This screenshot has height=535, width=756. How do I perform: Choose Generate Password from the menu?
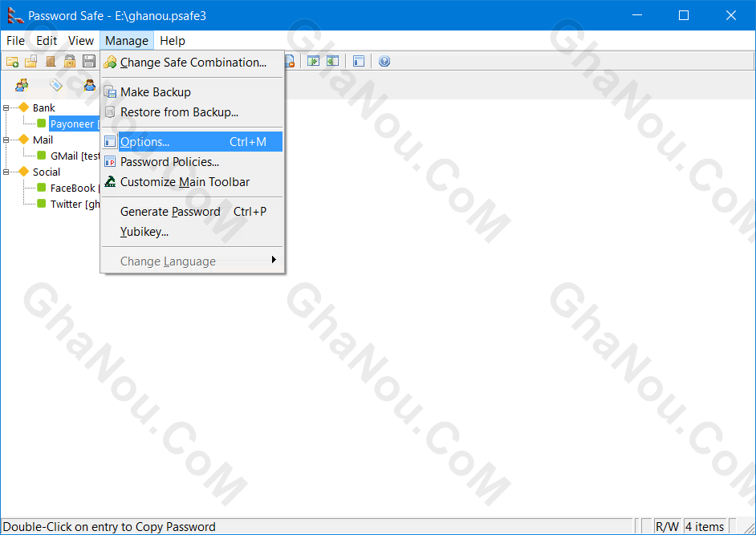click(x=193, y=212)
